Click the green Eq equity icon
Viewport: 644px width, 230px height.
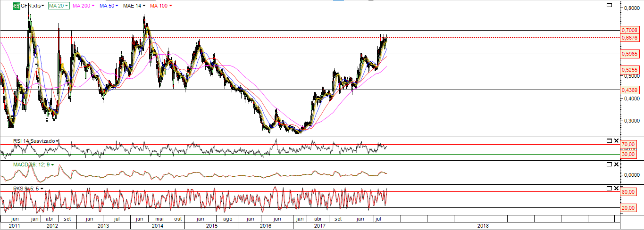click(x=16, y=6)
